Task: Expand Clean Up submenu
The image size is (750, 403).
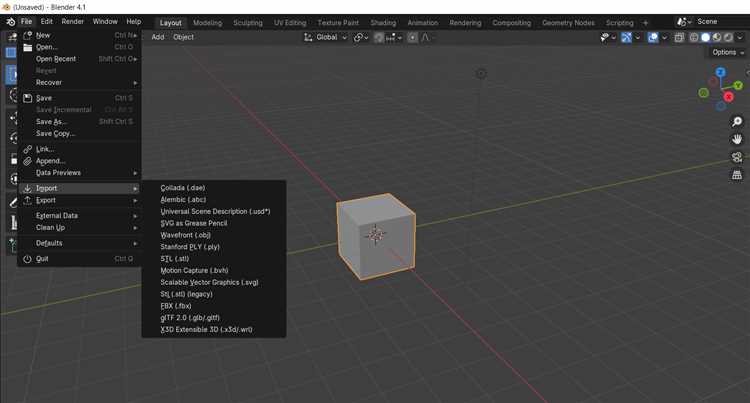Action: 79,228
